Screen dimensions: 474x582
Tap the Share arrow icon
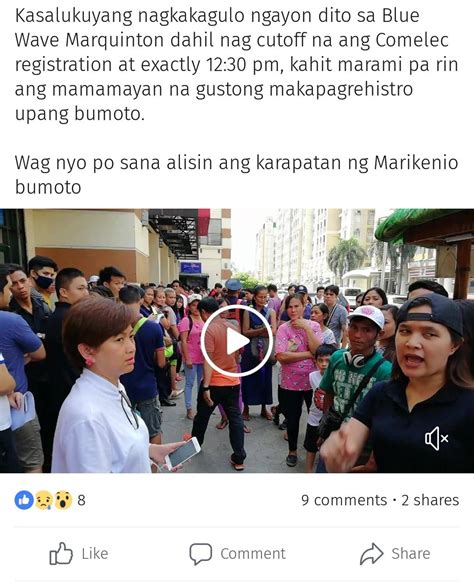[x=371, y=554]
